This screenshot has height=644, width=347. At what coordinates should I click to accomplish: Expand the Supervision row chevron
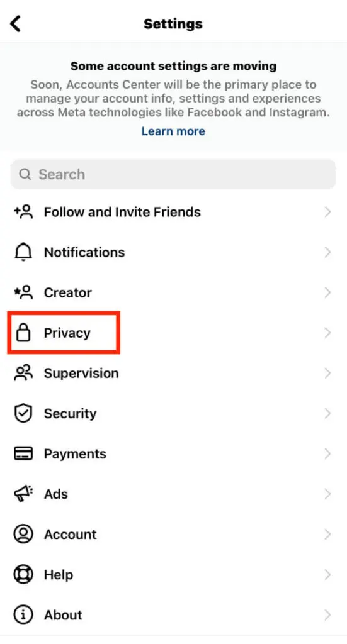327,373
